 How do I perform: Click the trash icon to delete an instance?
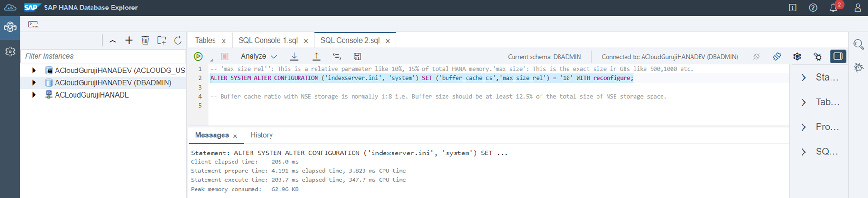pos(145,41)
